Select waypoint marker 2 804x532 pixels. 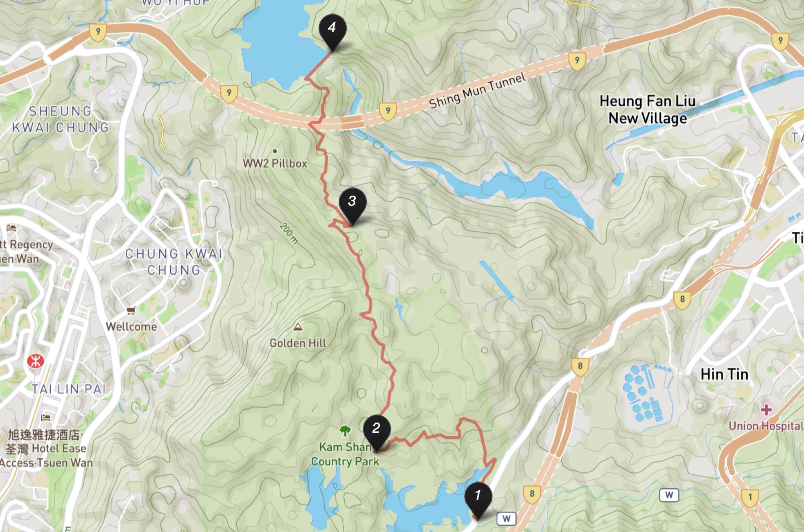[376, 432]
